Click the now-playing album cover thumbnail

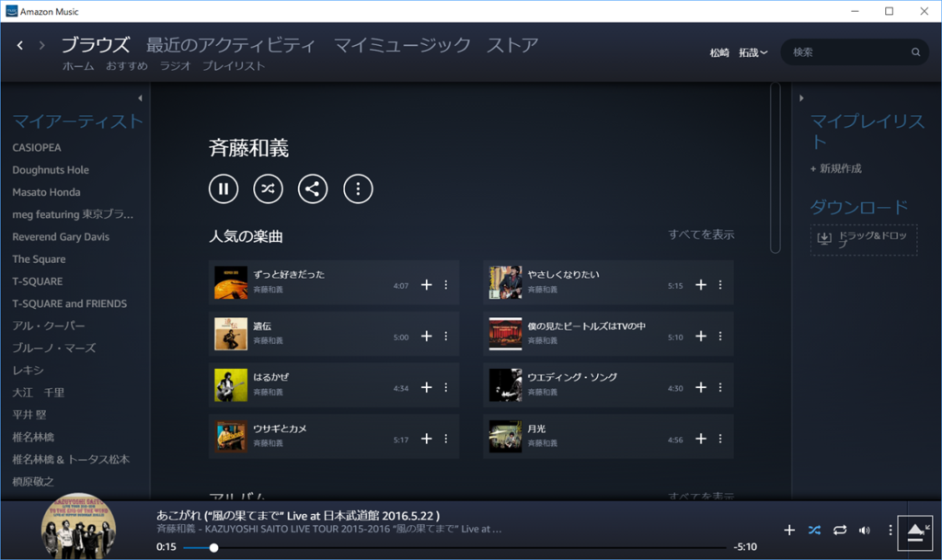pos(79,526)
